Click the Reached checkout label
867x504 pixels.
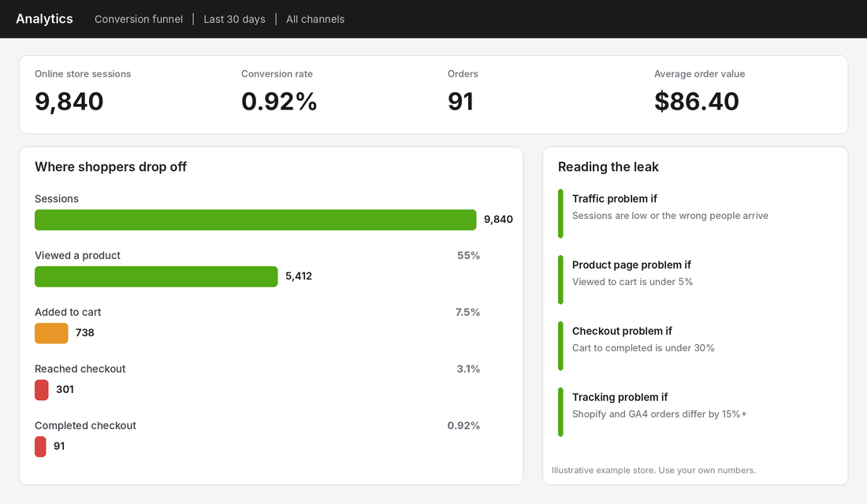(80, 369)
